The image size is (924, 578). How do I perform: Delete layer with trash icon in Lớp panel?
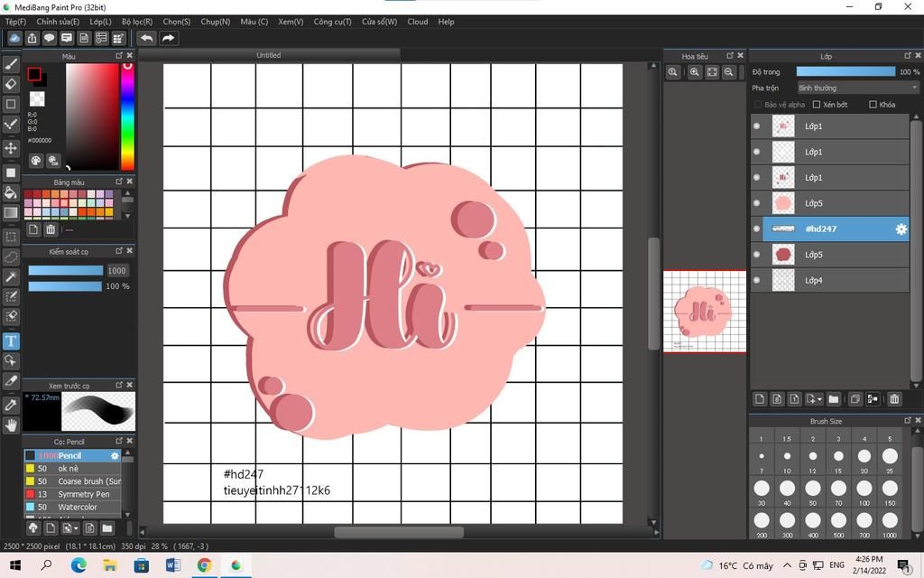pyautogui.click(x=894, y=399)
